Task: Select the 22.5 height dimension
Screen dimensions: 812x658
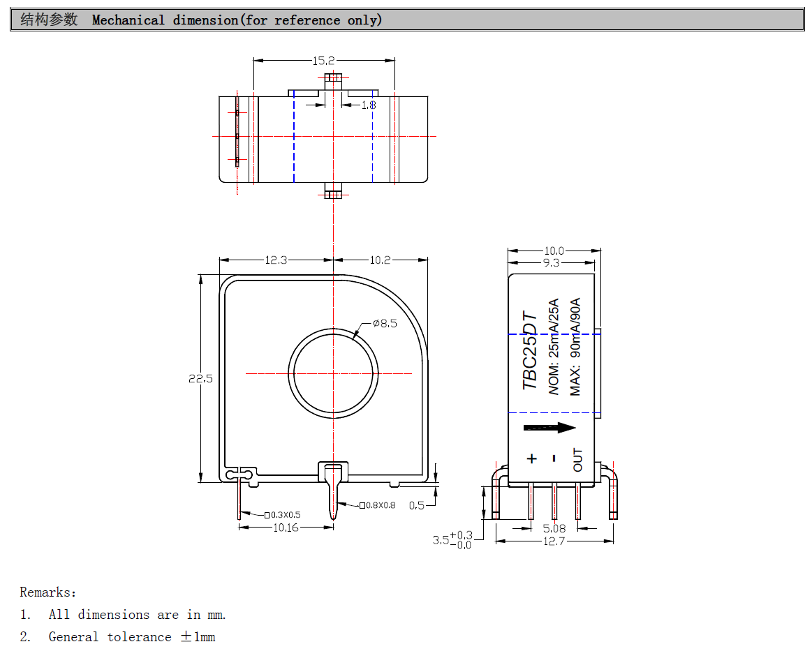Action: click(200, 379)
